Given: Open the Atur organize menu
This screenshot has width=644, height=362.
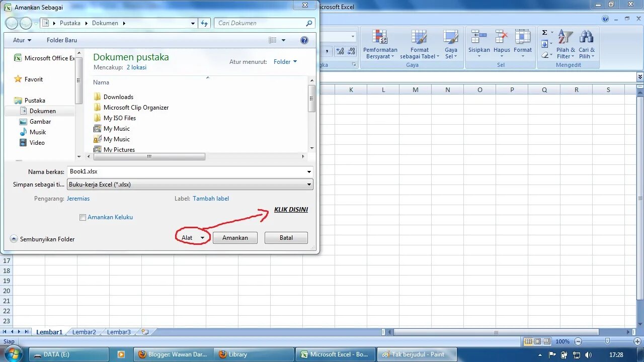Looking at the screenshot, I should (x=22, y=40).
